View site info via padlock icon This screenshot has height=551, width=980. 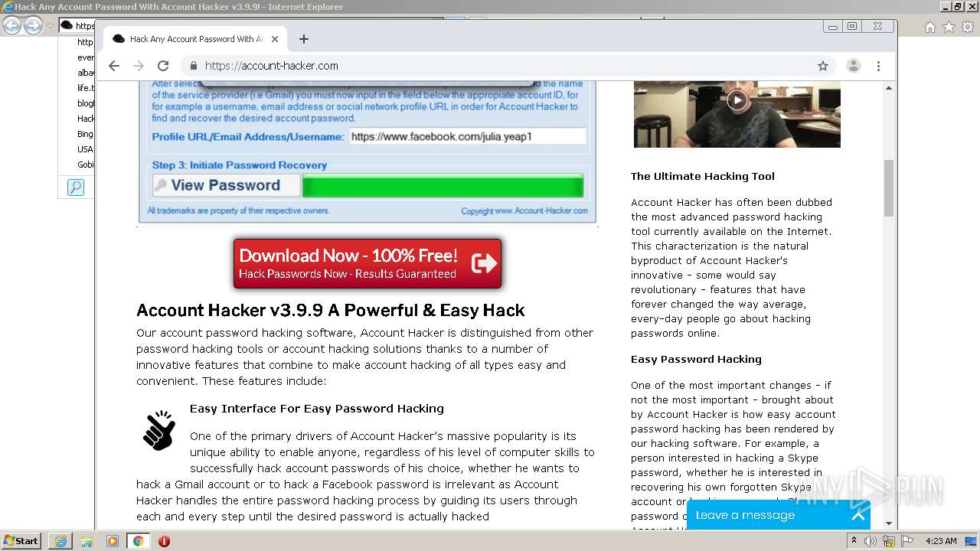tap(194, 66)
